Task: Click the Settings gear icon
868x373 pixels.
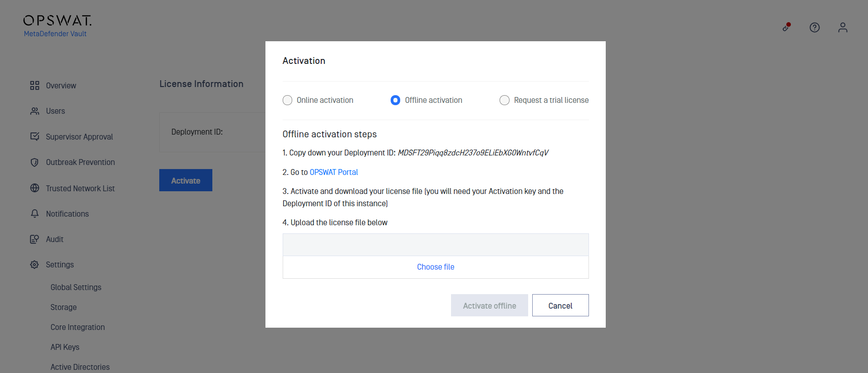Action: point(34,265)
